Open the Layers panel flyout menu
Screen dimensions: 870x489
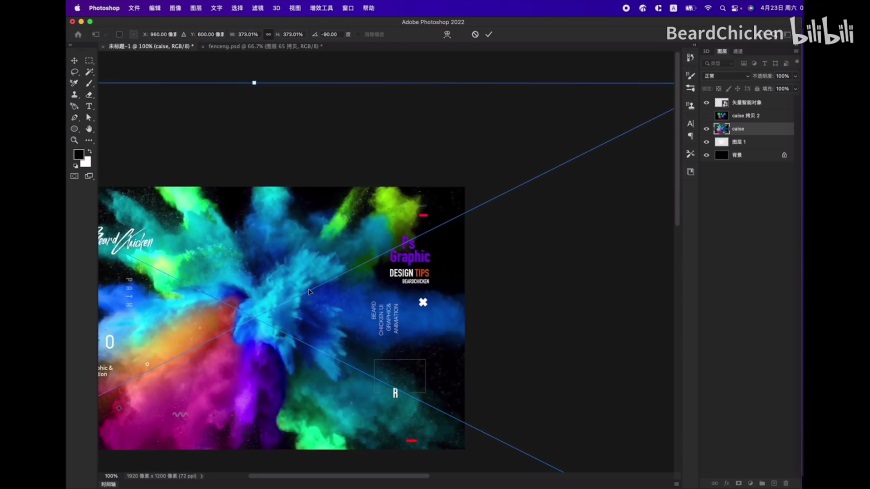(x=796, y=51)
